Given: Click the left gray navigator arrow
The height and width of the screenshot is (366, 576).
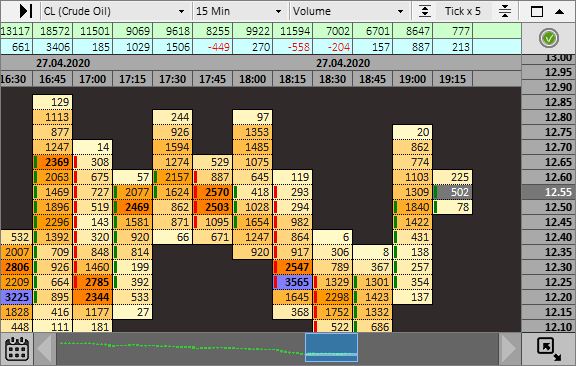Looking at the screenshot, I should click(x=45, y=349).
